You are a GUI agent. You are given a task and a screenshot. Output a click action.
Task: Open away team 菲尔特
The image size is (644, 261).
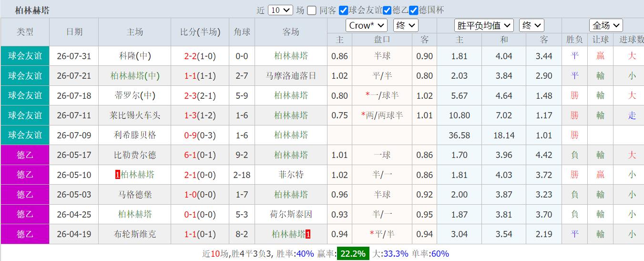(x=291, y=175)
